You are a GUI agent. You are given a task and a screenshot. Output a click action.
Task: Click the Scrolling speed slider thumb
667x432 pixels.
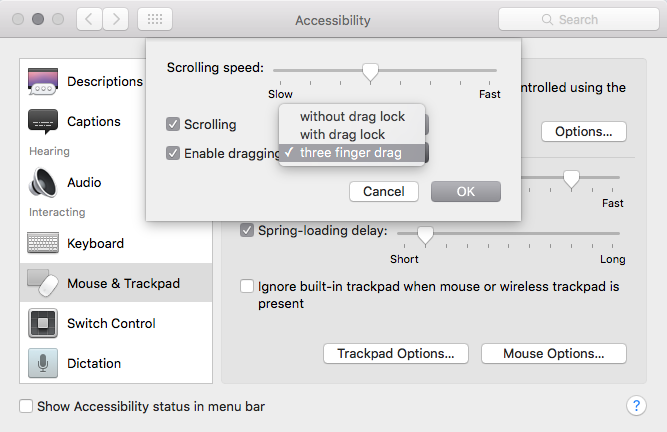coord(370,71)
